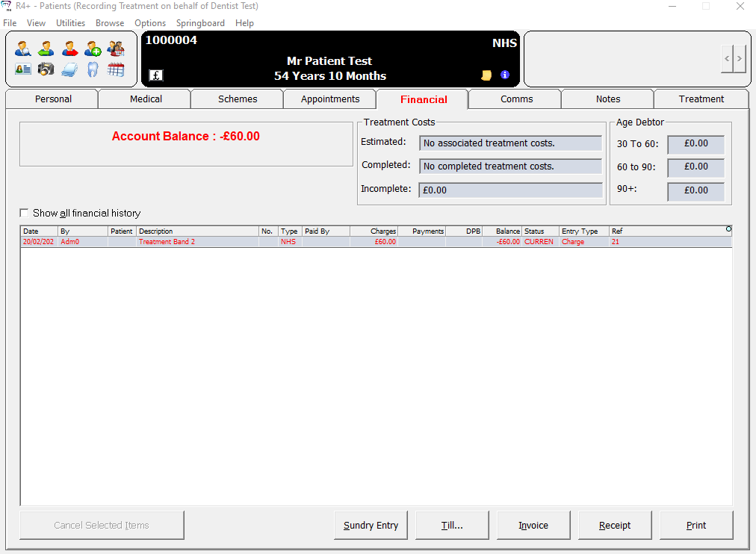
Task: Switch to the Schemes tab
Action: click(x=238, y=99)
